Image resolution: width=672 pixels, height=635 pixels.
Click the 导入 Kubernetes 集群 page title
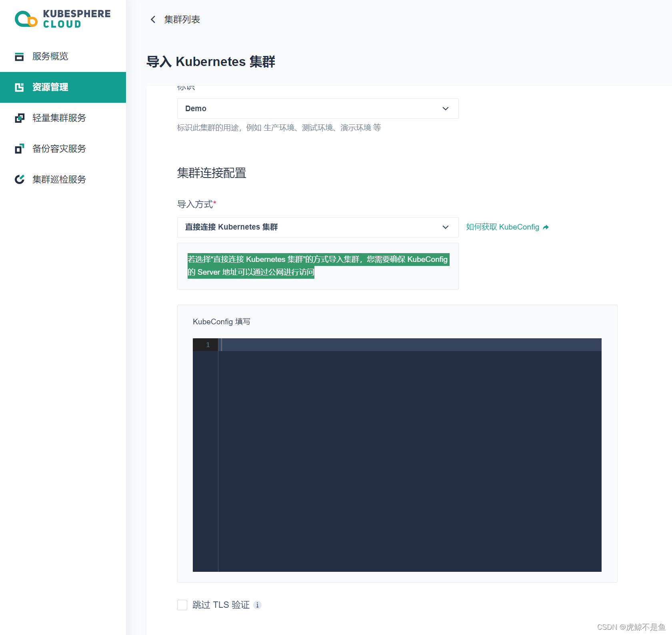pyautogui.click(x=211, y=62)
